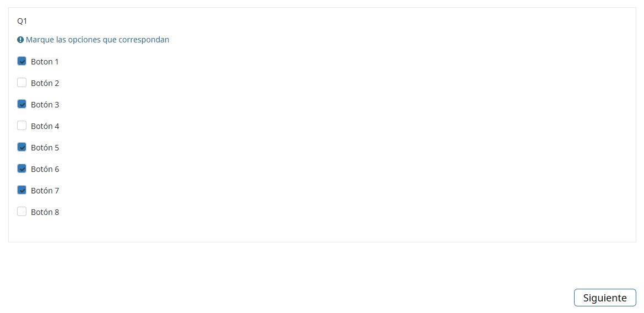Choose the 'Botón 8' text label
The image size is (644, 313).
coord(45,212)
